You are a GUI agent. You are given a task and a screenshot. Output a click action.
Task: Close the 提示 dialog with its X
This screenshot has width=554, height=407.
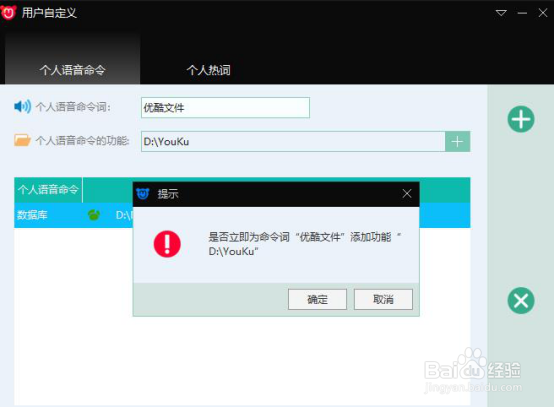point(407,193)
